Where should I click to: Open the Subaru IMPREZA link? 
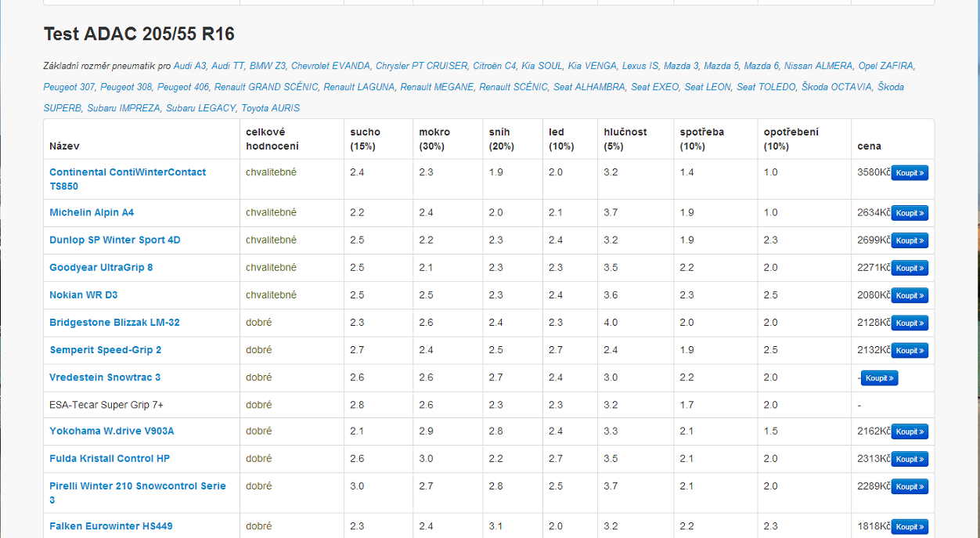(124, 108)
